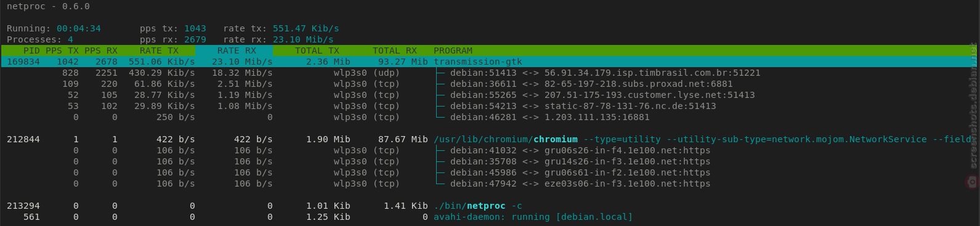Screen dimensions: 980x226
Task: Click the PROGRAM column header
Action: click(x=453, y=50)
